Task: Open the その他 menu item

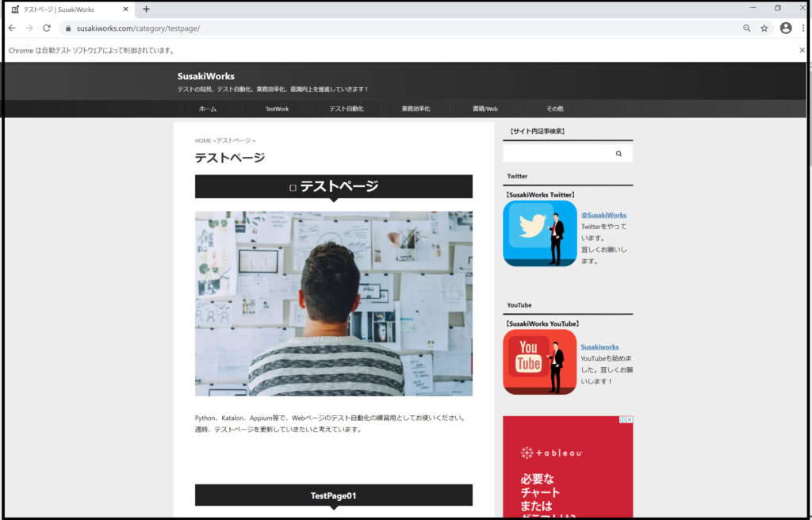Action: point(554,109)
